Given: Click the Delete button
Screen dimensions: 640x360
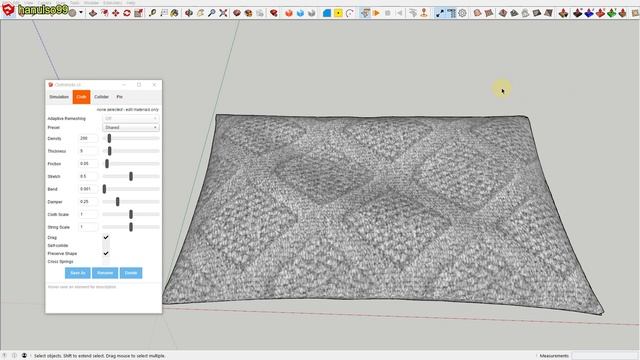Looking at the screenshot, I should [131, 273].
